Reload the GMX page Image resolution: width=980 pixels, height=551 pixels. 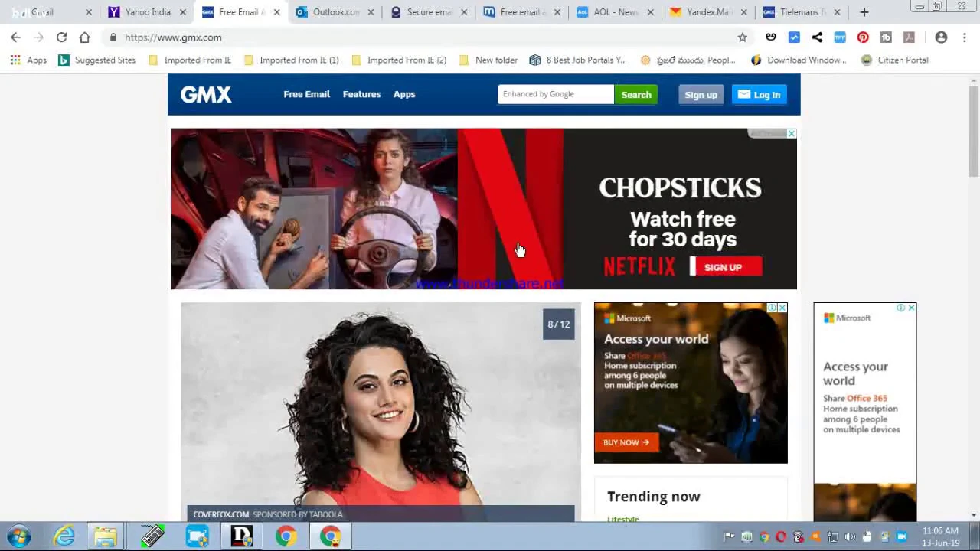click(x=61, y=37)
